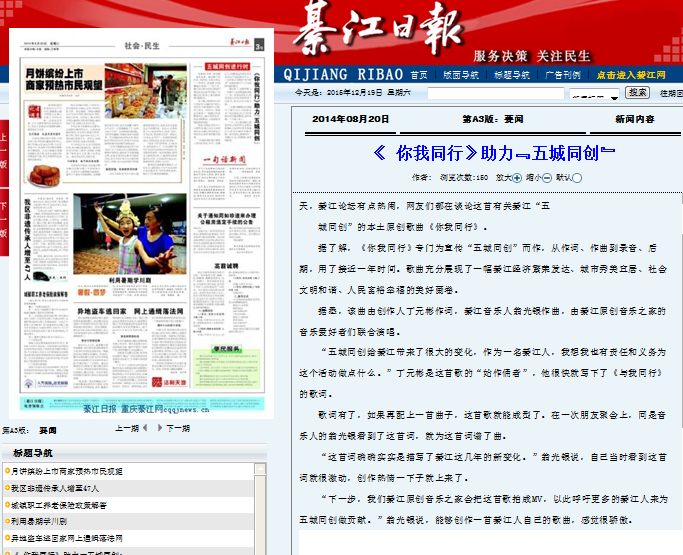Click 异地盗车送回家 article on the page thumbnail
Screen dimensions: 683x555
131,349
